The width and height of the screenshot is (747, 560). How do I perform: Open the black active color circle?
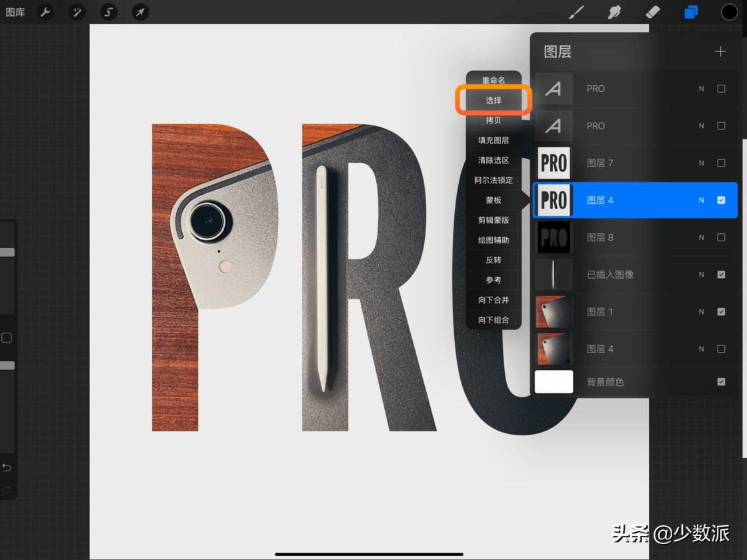[729, 12]
